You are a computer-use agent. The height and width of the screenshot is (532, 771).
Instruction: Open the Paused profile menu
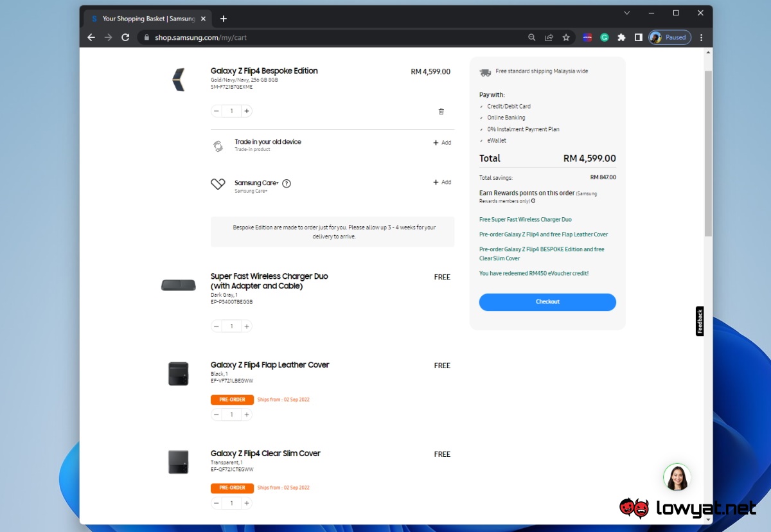[x=670, y=37]
